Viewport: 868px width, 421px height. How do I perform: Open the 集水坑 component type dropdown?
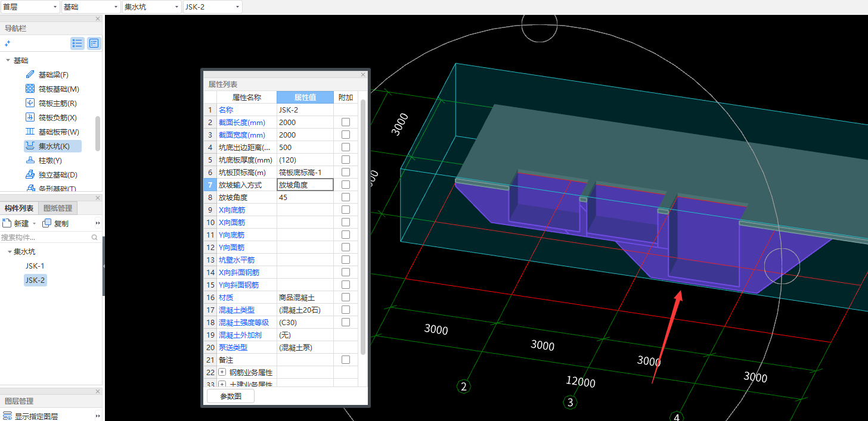(x=151, y=7)
